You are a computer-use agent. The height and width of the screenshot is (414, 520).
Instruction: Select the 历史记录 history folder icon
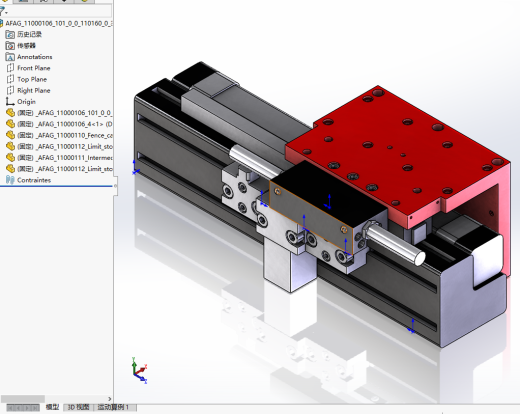click(x=10, y=34)
